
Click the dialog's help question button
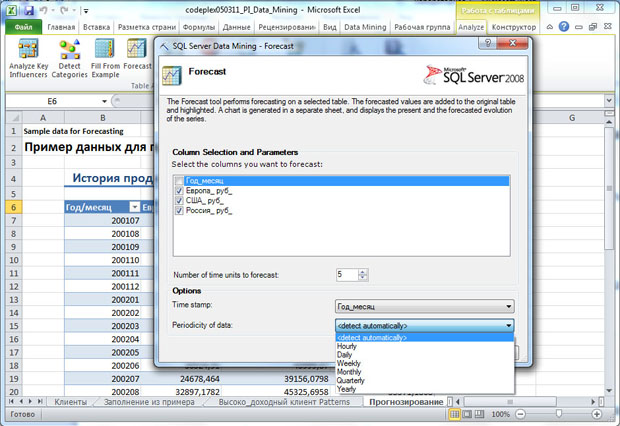tap(488, 43)
